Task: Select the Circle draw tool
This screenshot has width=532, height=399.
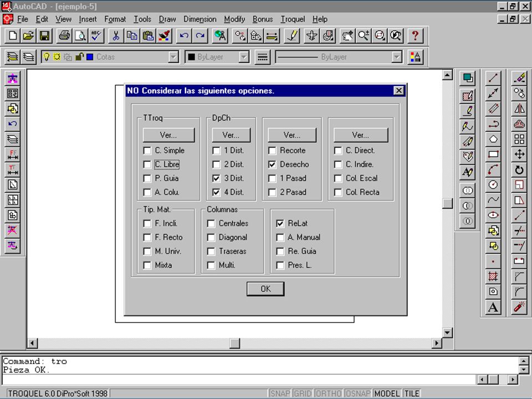Action: pyautogui.click(x=493, y=185)
